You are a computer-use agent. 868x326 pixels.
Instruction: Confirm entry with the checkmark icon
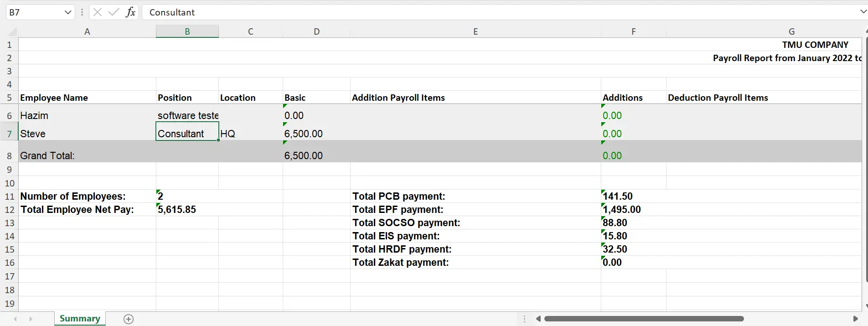(x=114, y=12)
